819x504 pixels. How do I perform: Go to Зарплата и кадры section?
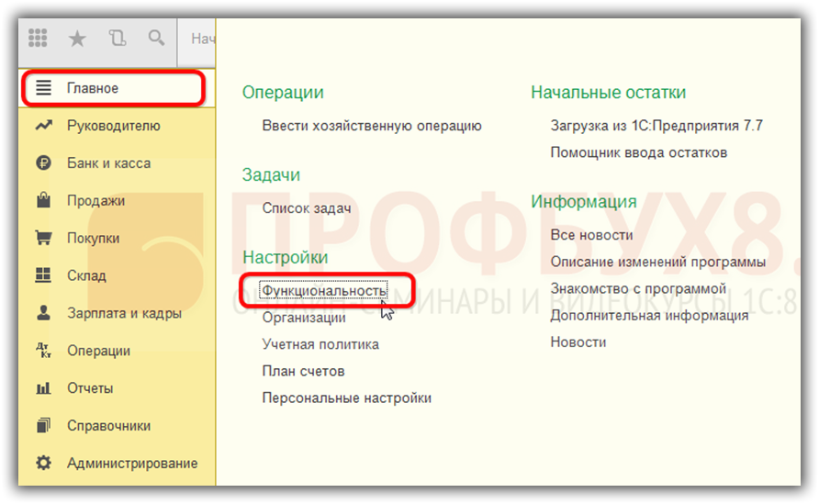click(x=124, y=314)
